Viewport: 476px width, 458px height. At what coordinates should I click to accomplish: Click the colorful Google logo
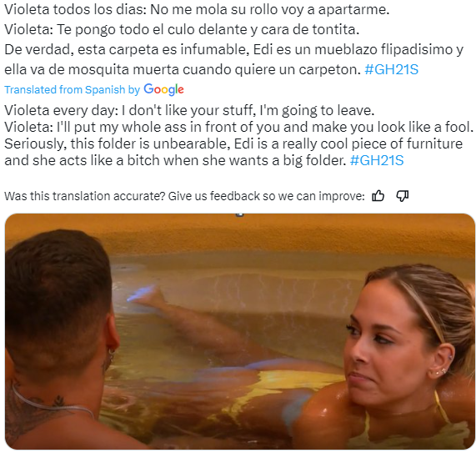coord(163,89)
